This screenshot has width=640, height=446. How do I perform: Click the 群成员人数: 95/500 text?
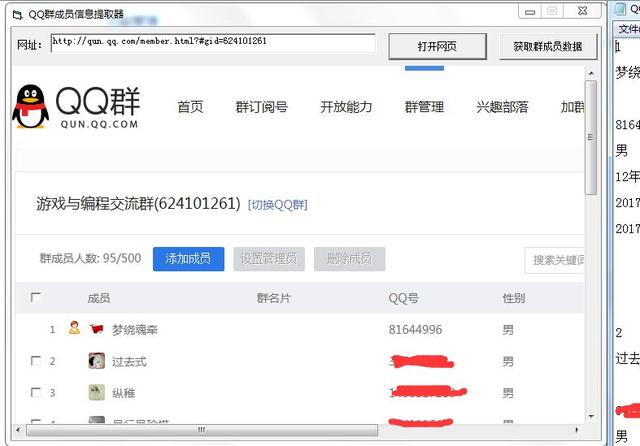point(90,258)
